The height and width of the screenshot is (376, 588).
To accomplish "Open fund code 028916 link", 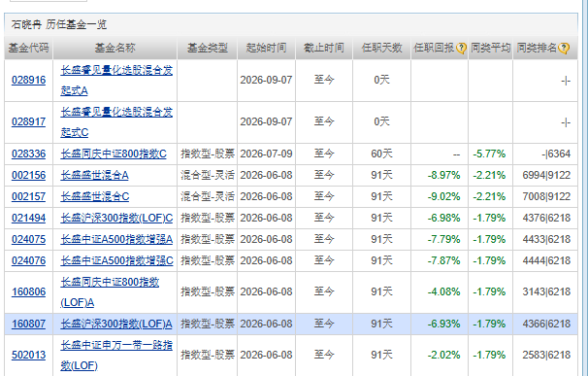I will pyautogui.click(x=28, y=80).
